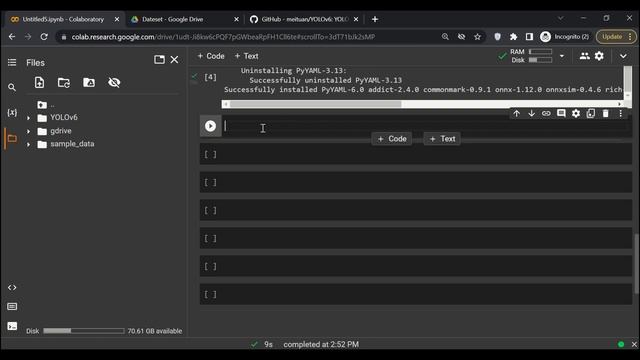Open Colab settings gear
Image resolution: width=640 pixels, height=360 pixels.
pos(599,56)
